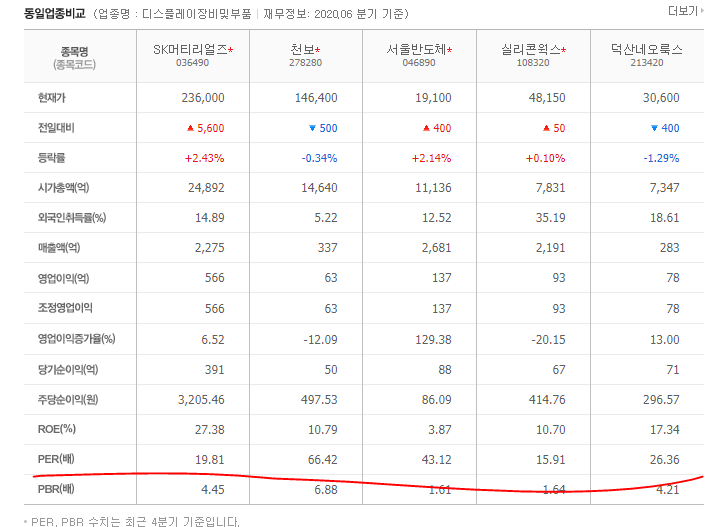Open the 덕산네오룩스 stock link
The image size is (722, 527).
pyautogui.click(x=646, y=49)
